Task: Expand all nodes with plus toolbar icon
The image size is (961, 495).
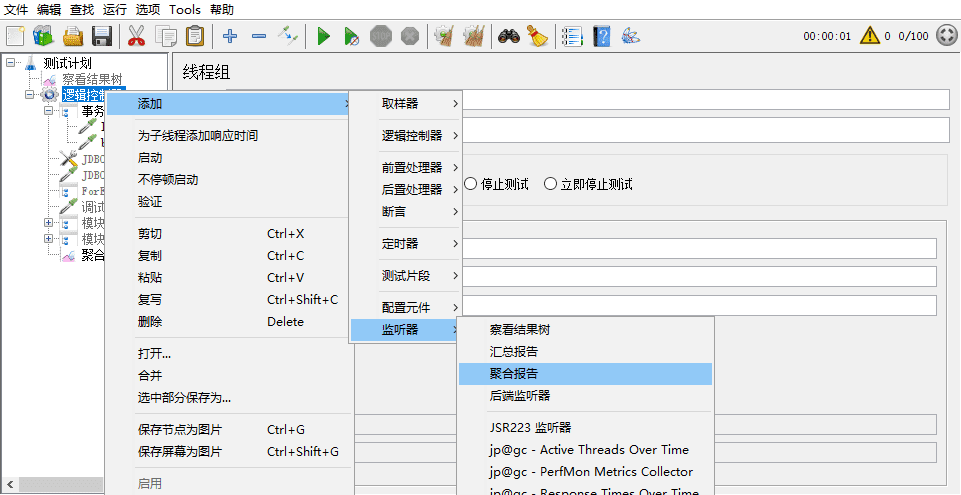Action: pos(230,36)
